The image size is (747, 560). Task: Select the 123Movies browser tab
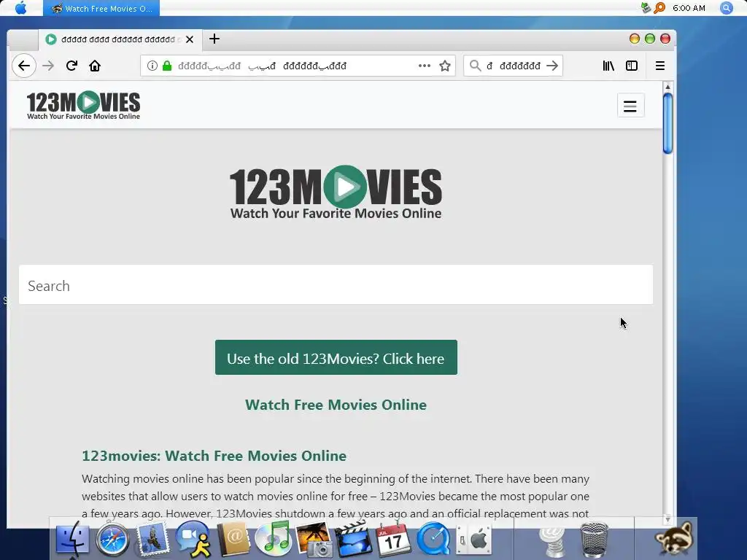(x=119, y=39)
